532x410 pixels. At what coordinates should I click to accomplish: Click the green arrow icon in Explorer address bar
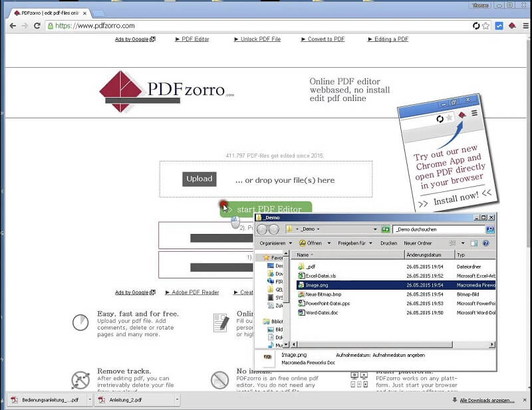[x=384, y=229]
